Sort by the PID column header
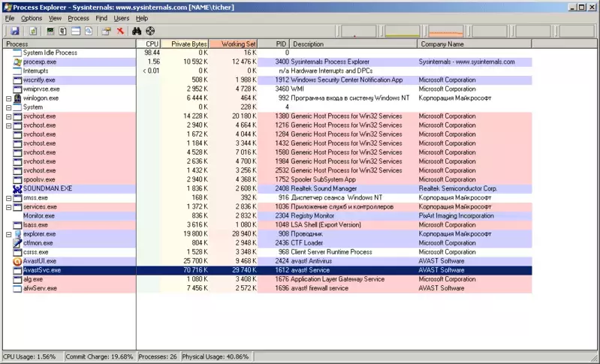 [274, 44]
